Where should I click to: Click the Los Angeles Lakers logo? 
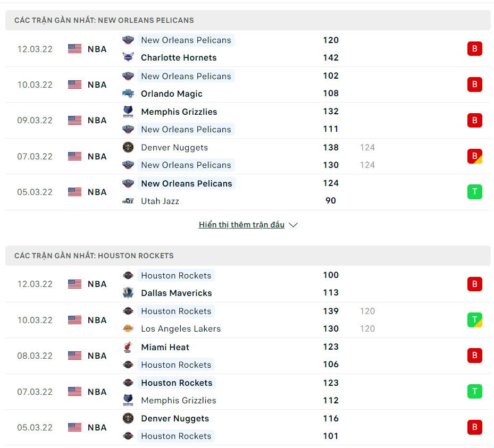point(128,328)
